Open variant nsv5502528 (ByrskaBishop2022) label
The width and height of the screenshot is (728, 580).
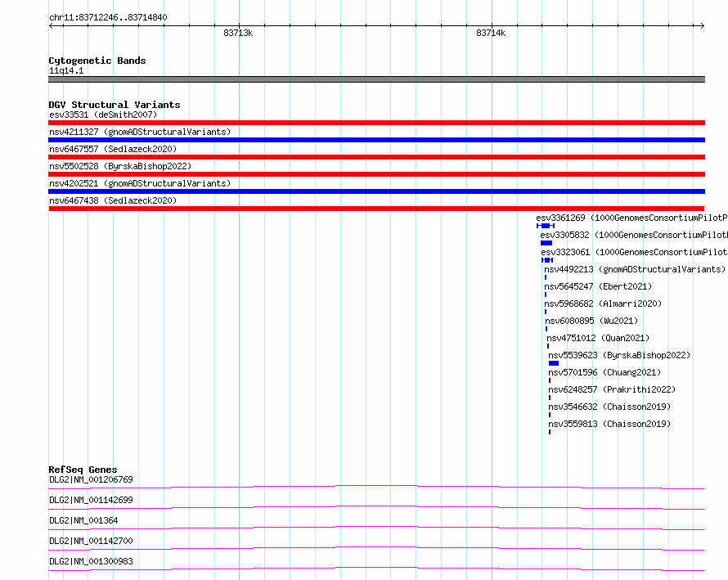[x=120, y=166]
